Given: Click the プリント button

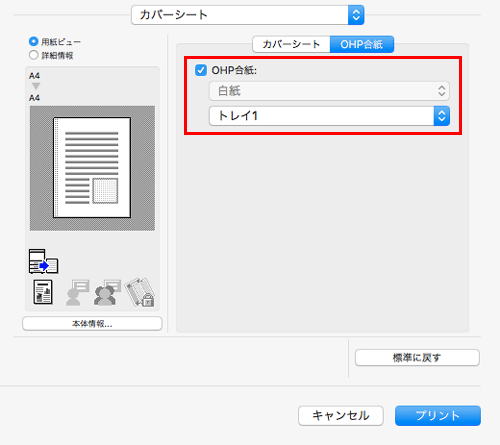Looking at the screenshot, I should point(438,416).
